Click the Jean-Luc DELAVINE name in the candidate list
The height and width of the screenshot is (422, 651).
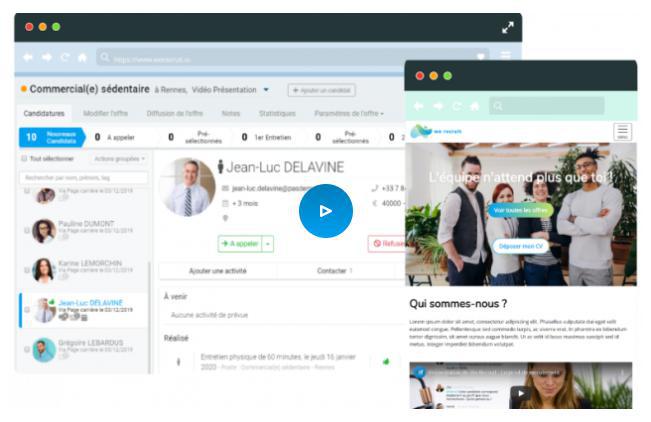pos(91,303)
